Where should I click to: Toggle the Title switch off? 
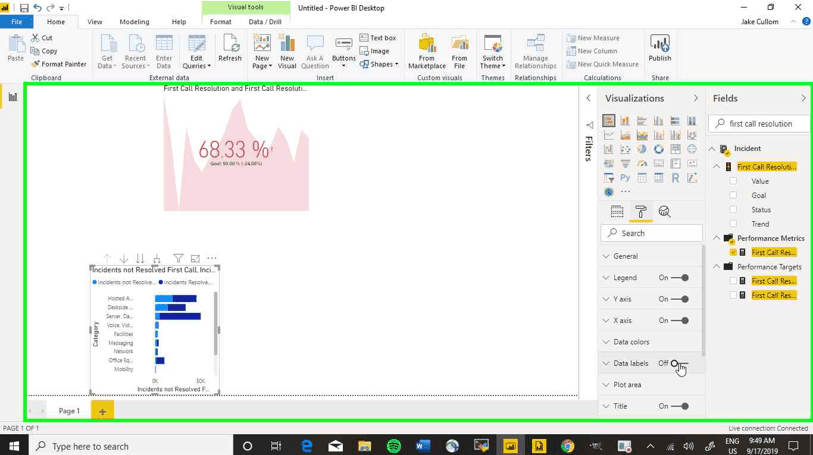[x=679, y=406]
